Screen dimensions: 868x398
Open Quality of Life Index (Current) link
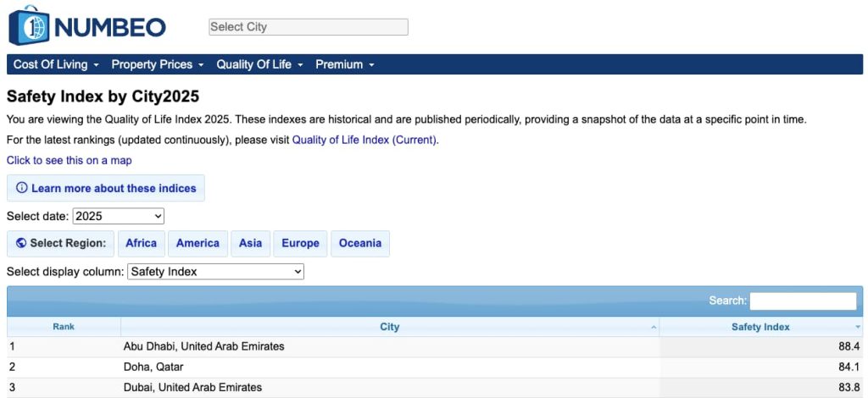364,140
